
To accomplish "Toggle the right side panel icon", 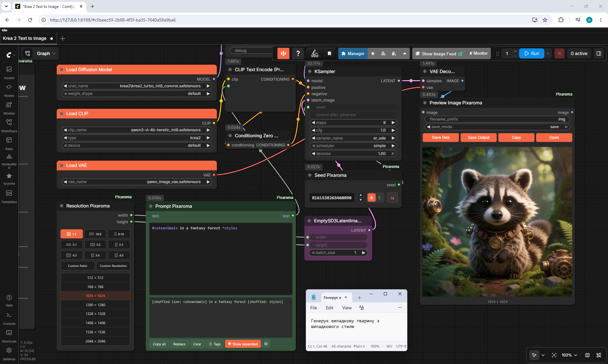I will 599,53.
